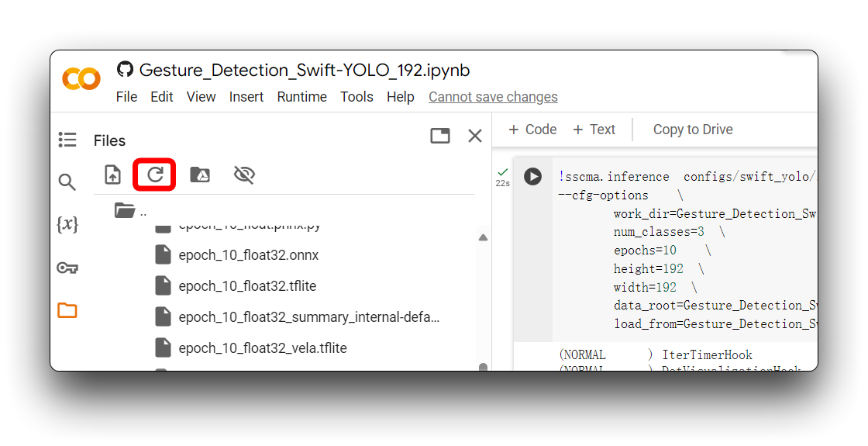Go up to the parent folder

point(131,211)
